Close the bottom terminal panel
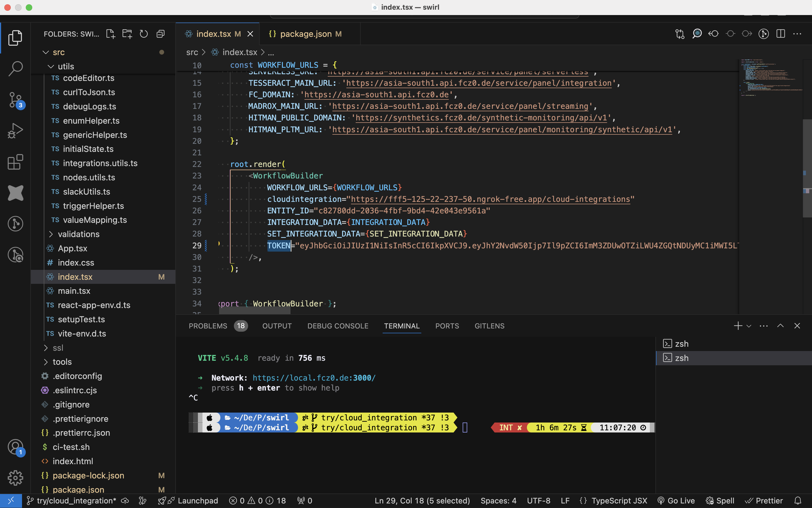 point(797,325)
